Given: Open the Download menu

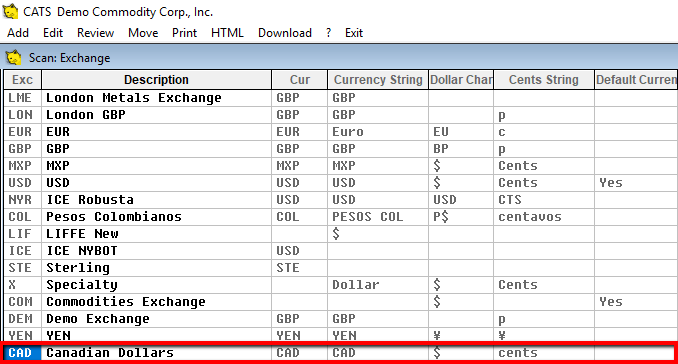Looking at the screenshot, I should (x=285, y=33).
